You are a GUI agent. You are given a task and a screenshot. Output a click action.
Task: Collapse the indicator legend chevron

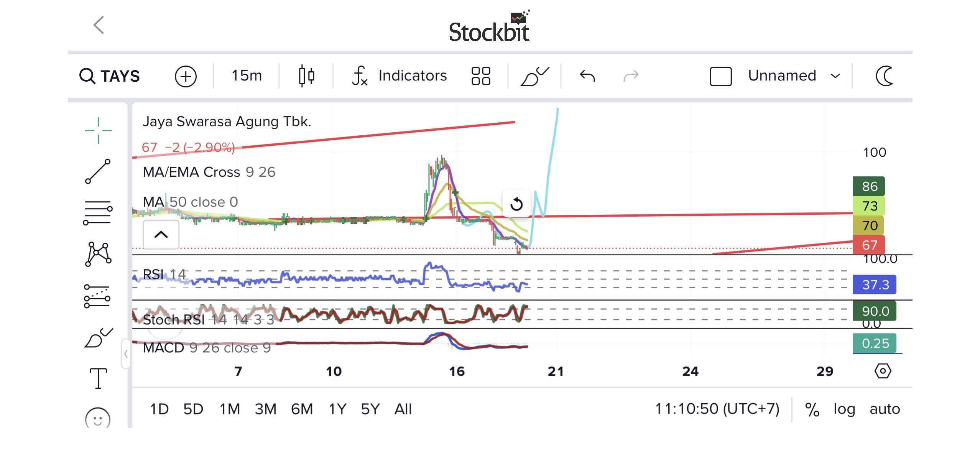[161, 235]
